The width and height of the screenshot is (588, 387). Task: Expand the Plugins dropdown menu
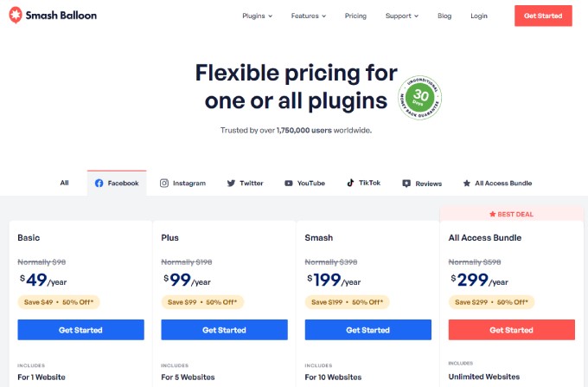click(x=258, y=16)
